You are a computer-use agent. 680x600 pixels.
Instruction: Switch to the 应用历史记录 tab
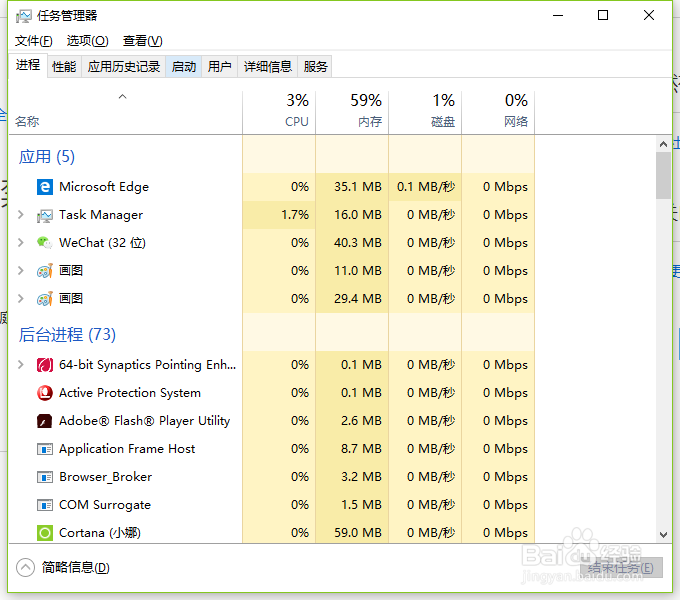pos(124,67)
